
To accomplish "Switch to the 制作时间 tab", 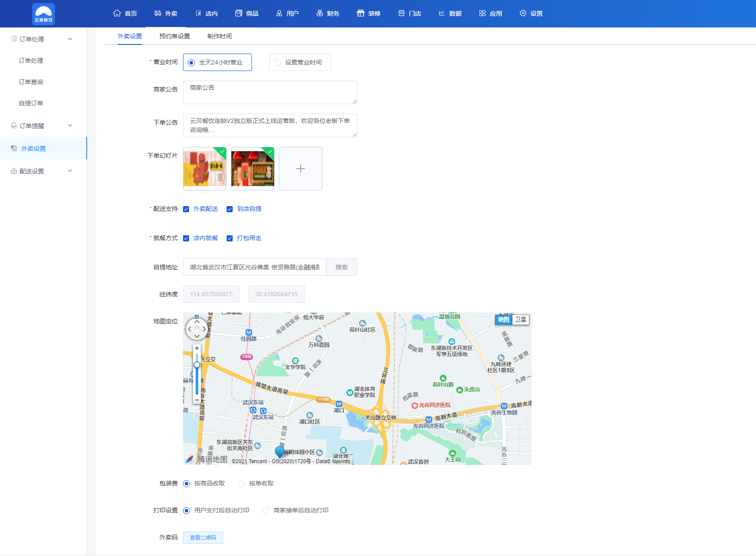I will point(220,36).
